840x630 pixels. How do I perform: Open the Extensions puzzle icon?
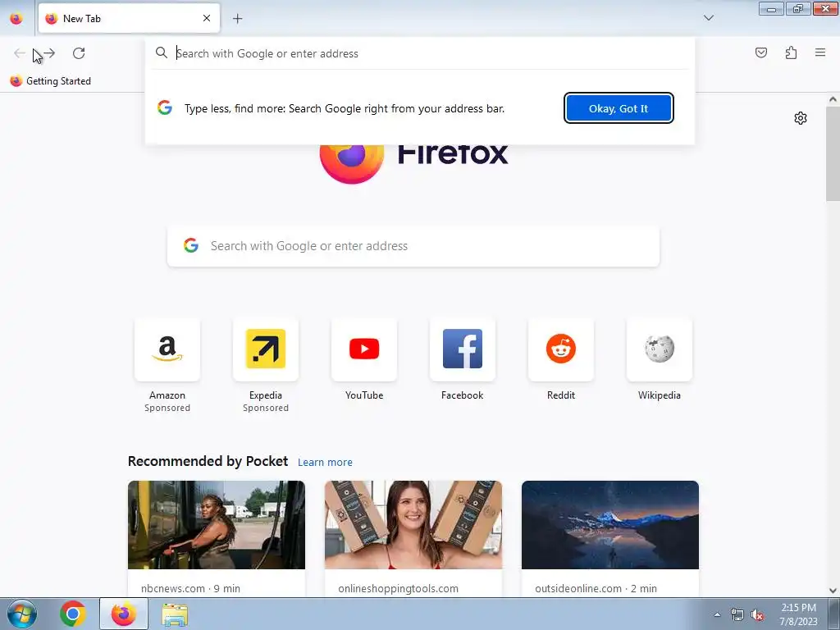point(791,52)
